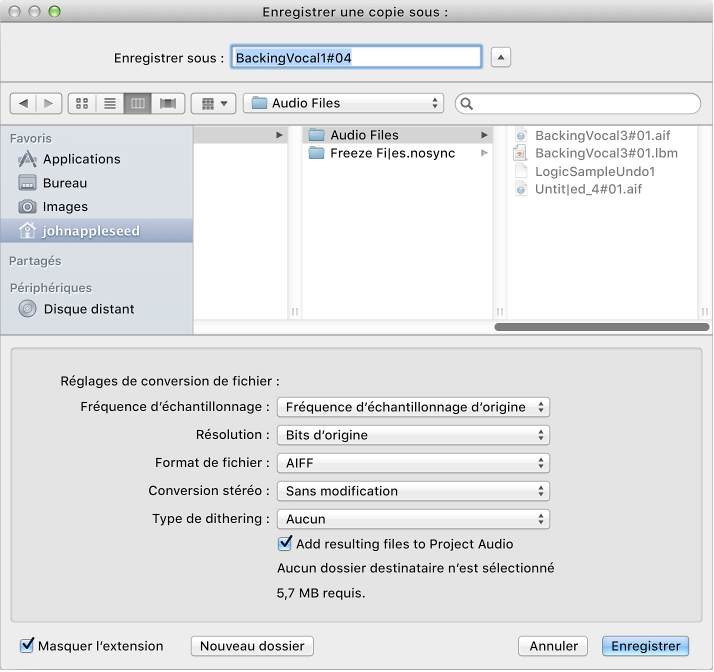Click the arrow beside Freeze Files.nosync
This screenshot has width=714, height=672.
point(484,153)
